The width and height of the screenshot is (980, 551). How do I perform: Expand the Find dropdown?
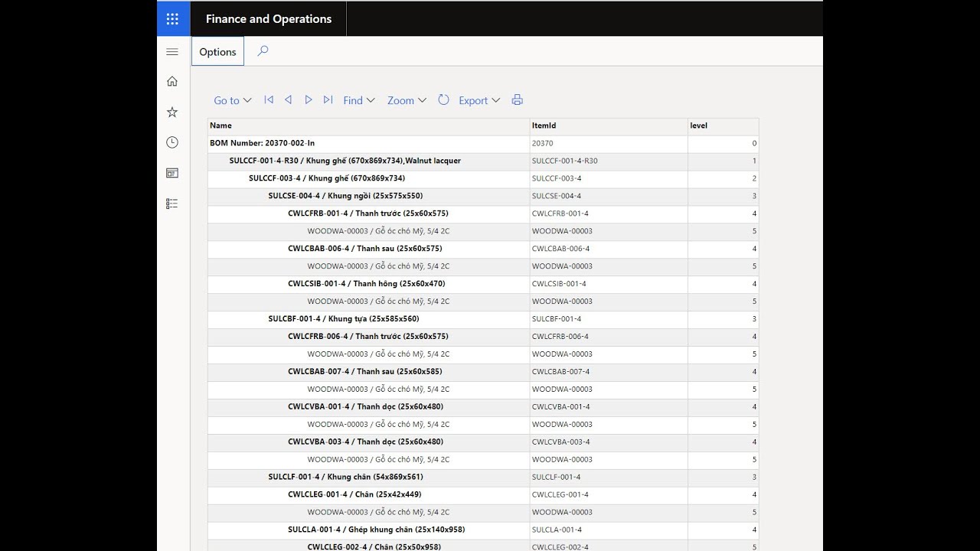pos(359,100)
